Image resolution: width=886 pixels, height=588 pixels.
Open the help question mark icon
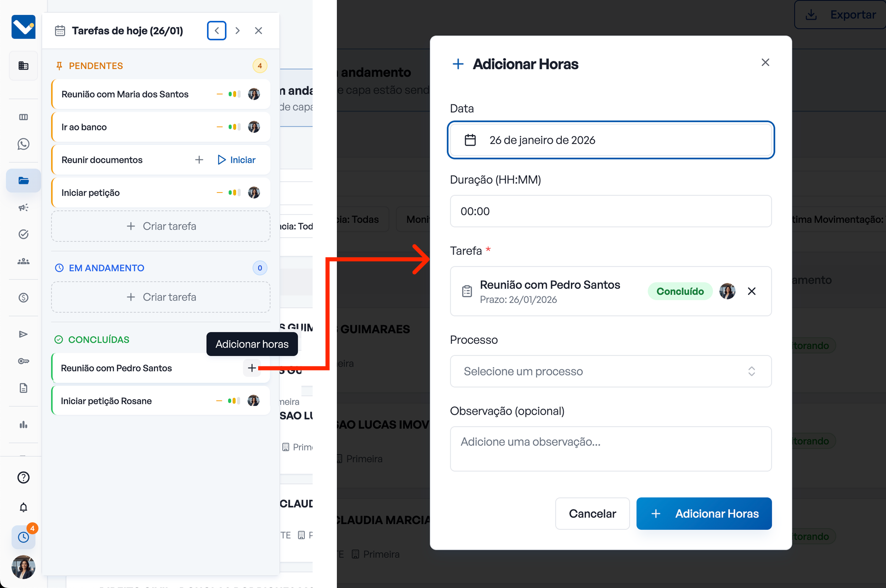tap(23, 477)
